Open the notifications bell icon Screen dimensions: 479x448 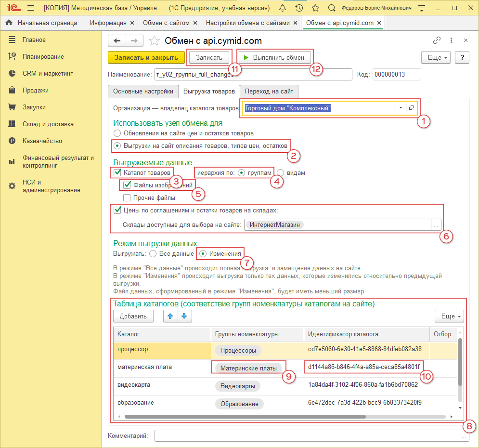click(283, 8)
